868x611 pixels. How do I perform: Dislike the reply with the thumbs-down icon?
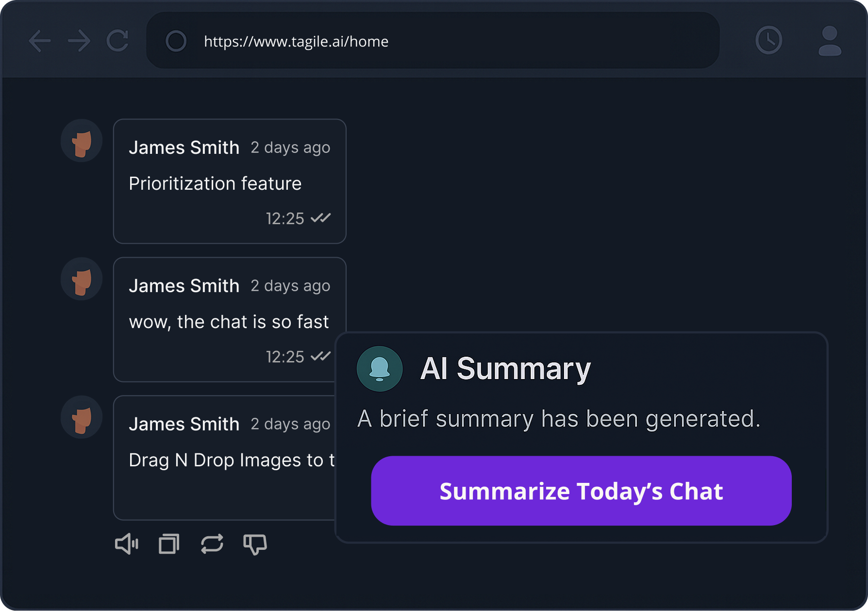tap(255, 544)
